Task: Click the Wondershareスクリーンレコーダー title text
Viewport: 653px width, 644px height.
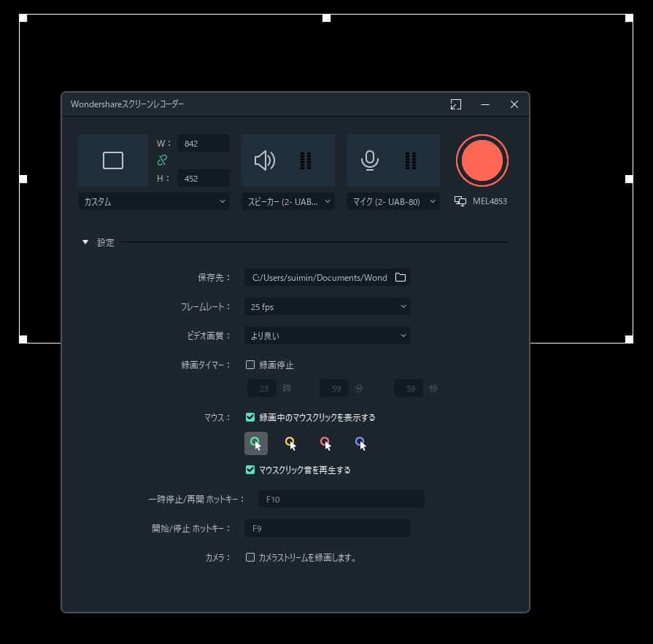Action: point(127,104)
